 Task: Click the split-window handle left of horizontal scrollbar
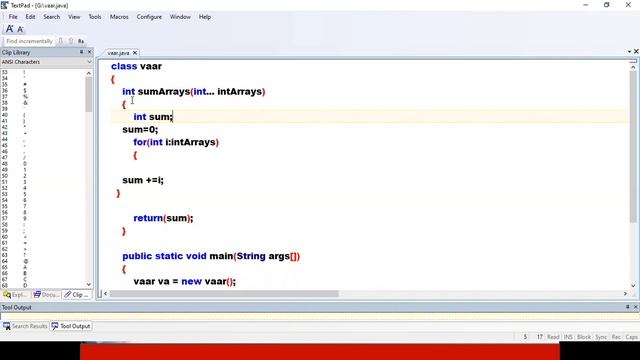pyautogui.click(x=100, y=293)
